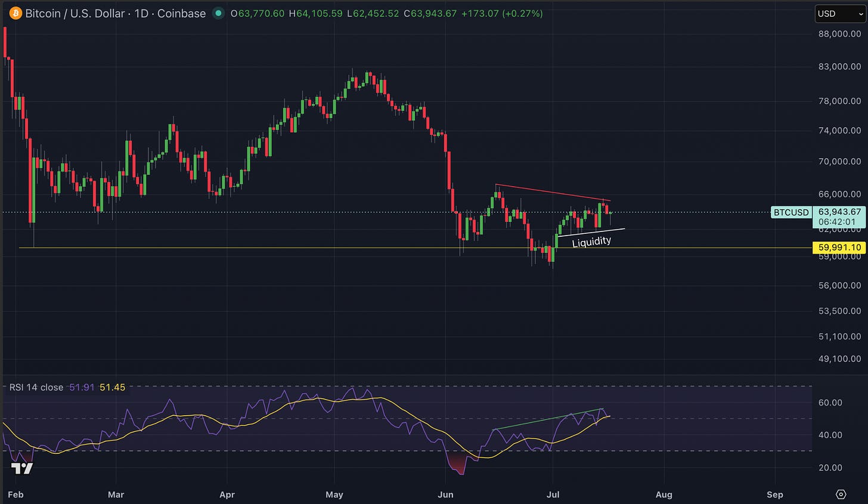
Task: Click the 70,000.00 price axis label
Action: [x=839, y=161]
